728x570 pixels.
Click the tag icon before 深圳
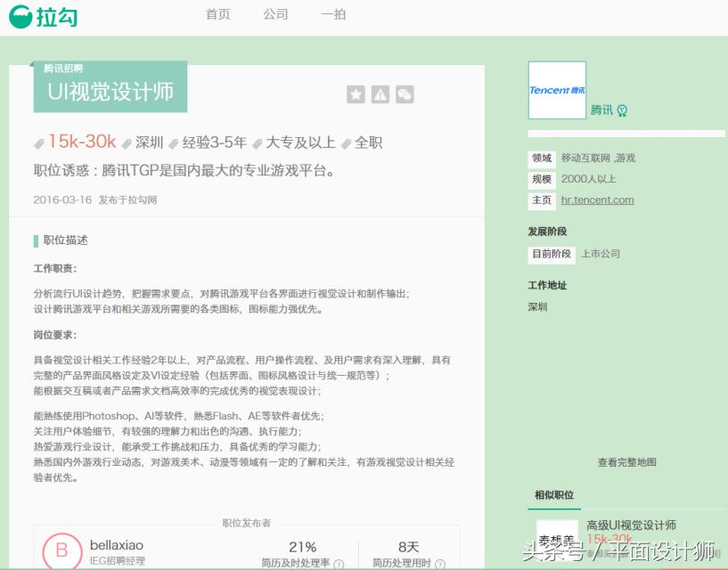pos(127,141)
